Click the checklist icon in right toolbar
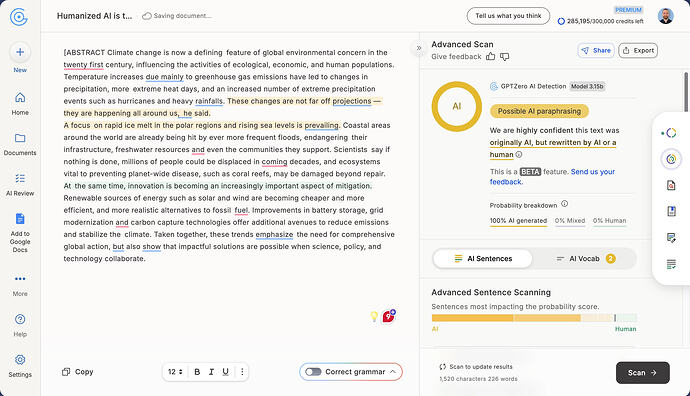Screen dimensions: 690x396 (x=671, y=264)
